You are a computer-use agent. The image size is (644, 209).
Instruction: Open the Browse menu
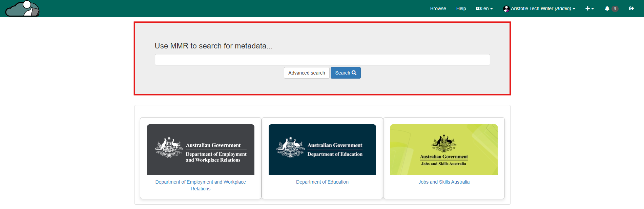438,8
